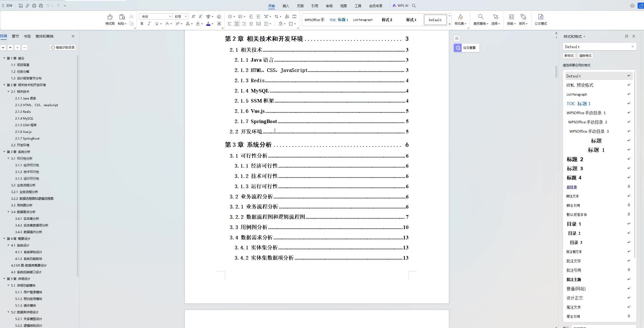Collapse 2.1 相关技术 in the outline tree
644x328 pixels.
pyautogui.click(x=8, y=92)
